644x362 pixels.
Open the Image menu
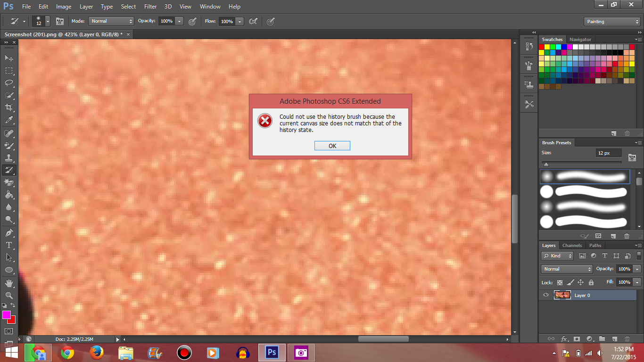[64, 7]
